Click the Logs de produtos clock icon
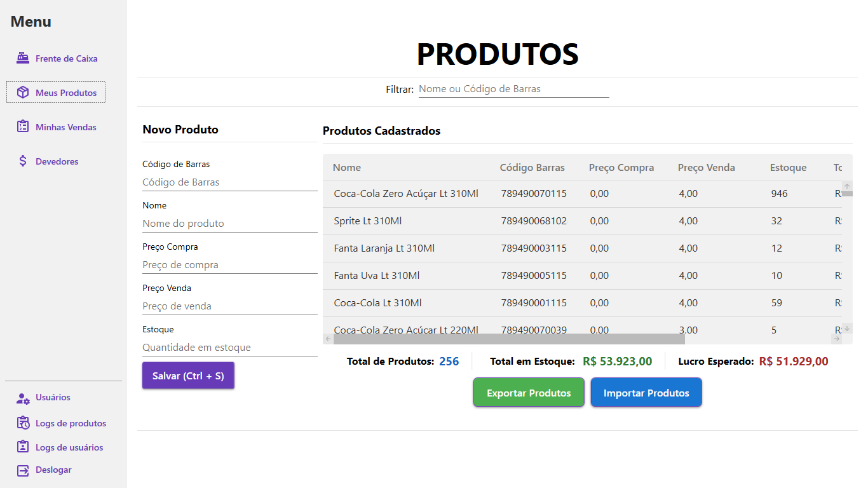The height and width of the screenshot is (488, 868). coord(23,423)
